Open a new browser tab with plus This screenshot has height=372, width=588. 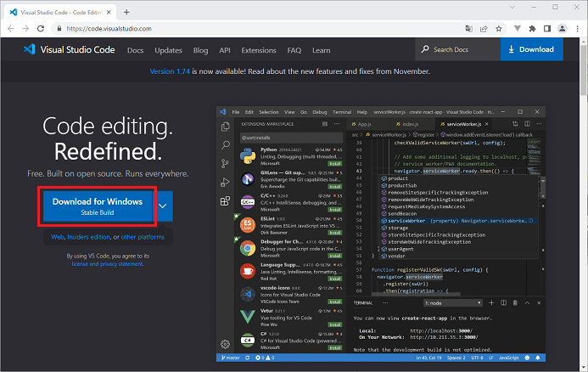[x=126, y=12]
